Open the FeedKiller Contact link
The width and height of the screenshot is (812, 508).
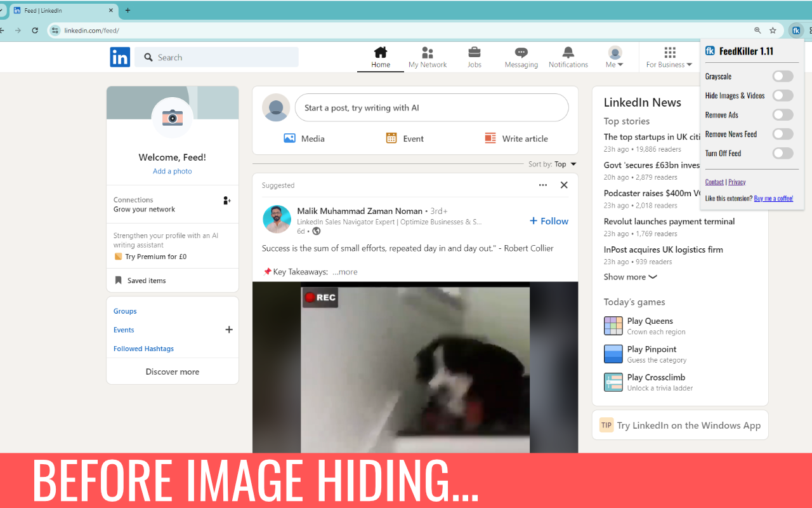714,182
